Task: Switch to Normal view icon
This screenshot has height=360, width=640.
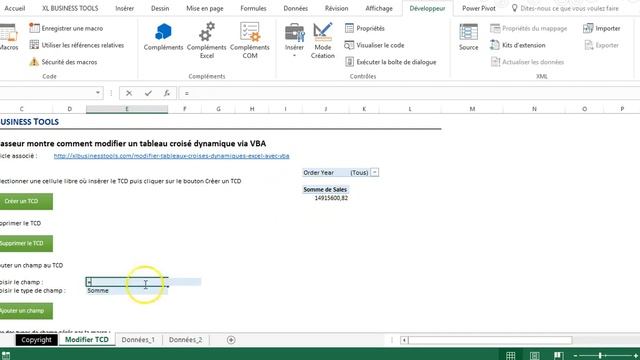Action: click(x=511, y=356)
